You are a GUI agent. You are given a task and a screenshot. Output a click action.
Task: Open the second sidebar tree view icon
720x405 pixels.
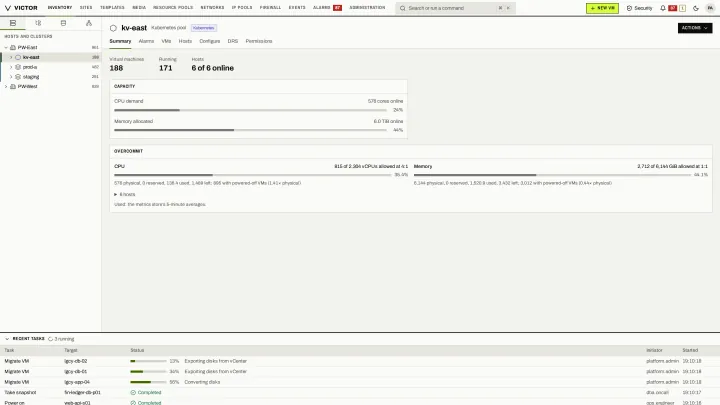38,23
